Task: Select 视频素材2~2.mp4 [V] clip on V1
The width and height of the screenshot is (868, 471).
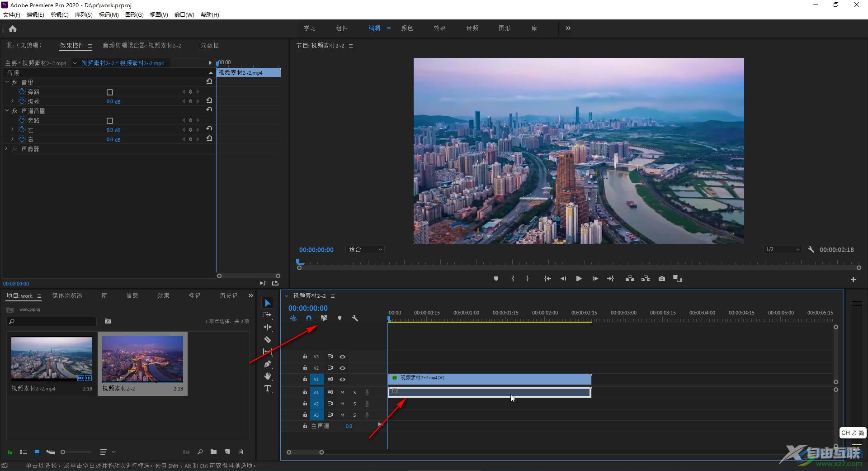Action: 490,379
